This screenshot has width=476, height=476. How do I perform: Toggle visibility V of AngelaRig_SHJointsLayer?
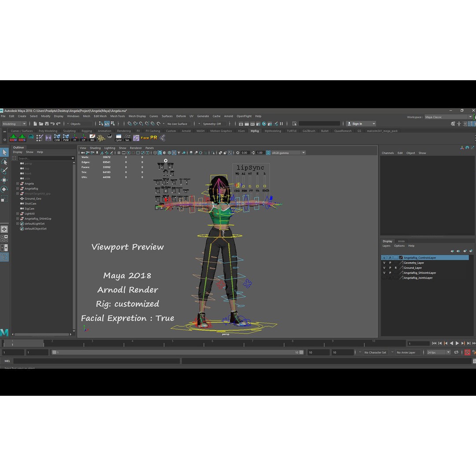click(384, 273)
